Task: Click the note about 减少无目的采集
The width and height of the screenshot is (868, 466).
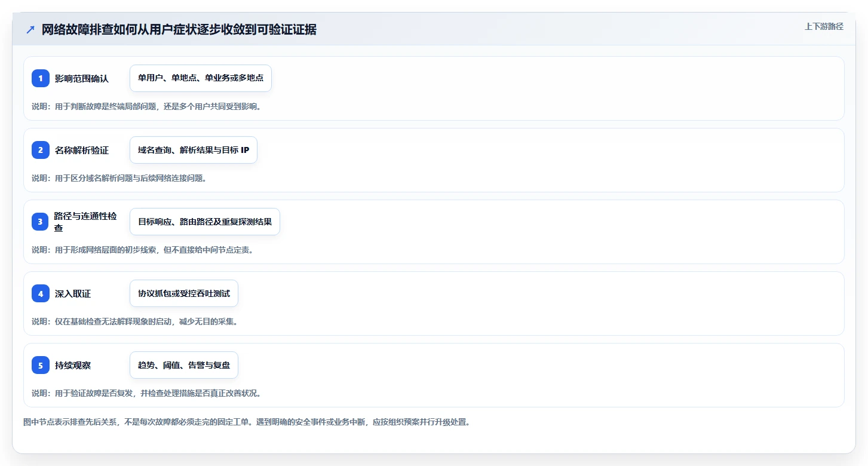Action: (134, 321)
